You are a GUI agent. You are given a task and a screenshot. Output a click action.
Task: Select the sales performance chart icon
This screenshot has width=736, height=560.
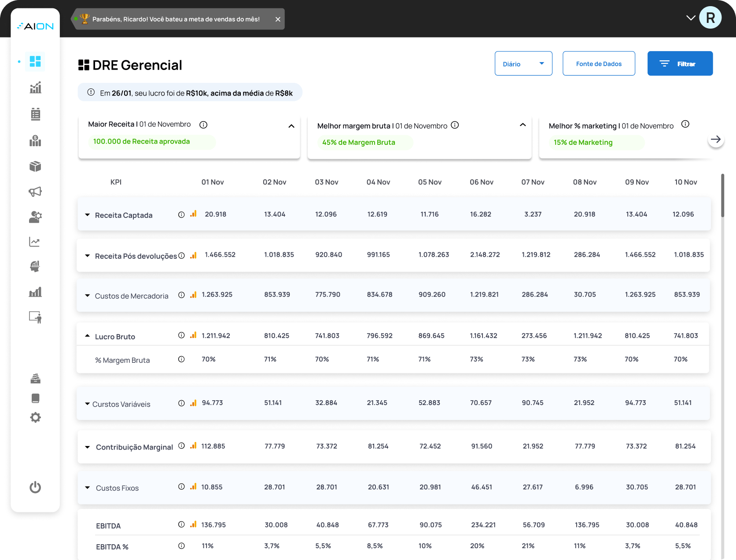(x=35, y=88)
